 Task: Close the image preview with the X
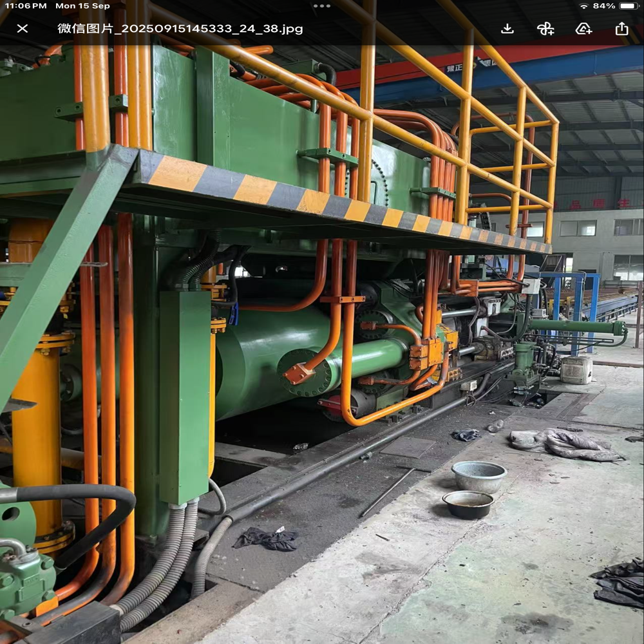tap(22, 28)
